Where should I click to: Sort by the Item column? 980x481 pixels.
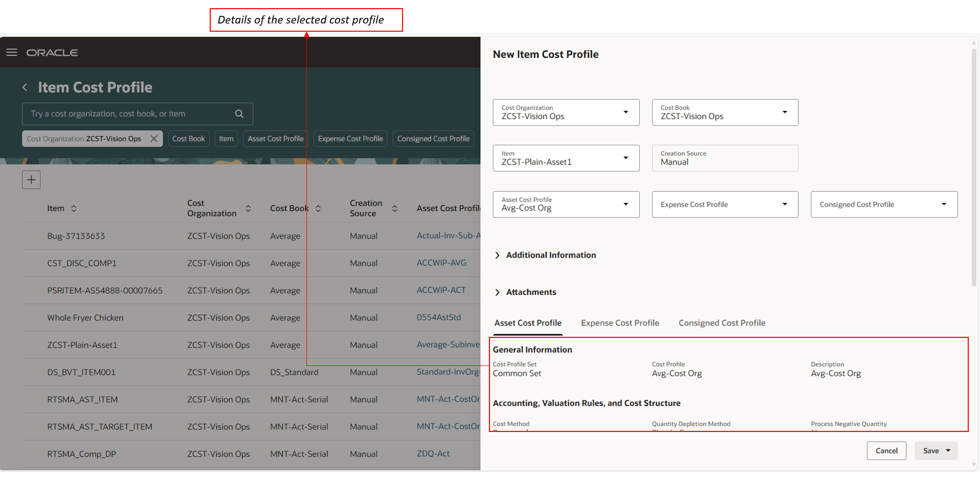74,209
